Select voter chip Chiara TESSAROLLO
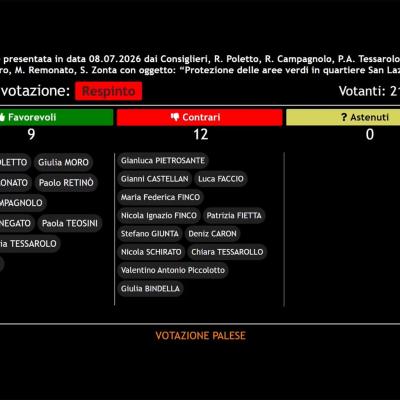This screenshot has height=400, width=400. tap(227, 252)
